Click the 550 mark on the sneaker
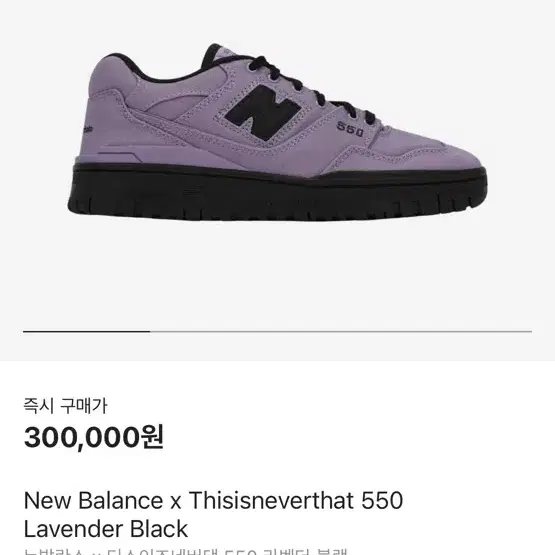 350,129
